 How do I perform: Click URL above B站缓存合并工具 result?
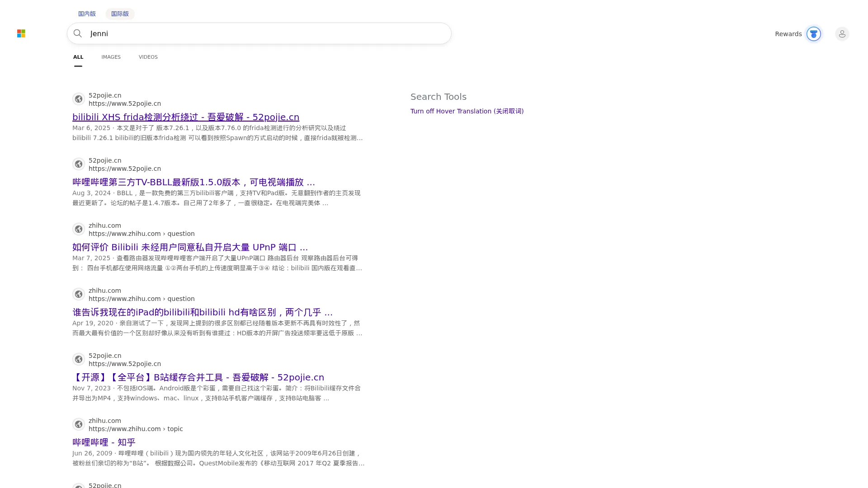point(125,364)
